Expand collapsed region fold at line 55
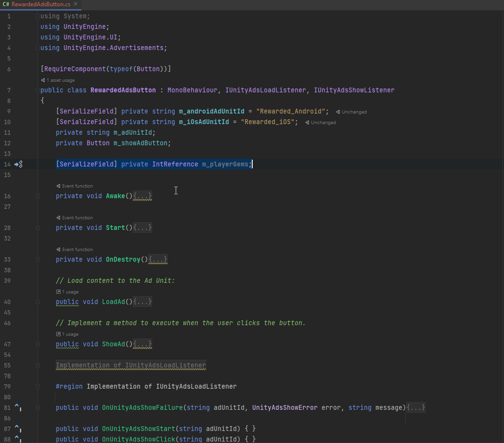The height and width of the screenshot is (443, 504). 38,366
